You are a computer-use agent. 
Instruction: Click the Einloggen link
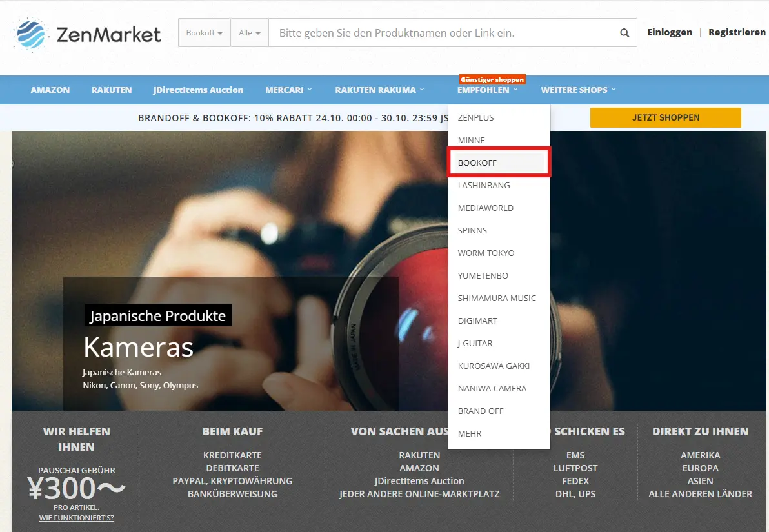[670, 32]
